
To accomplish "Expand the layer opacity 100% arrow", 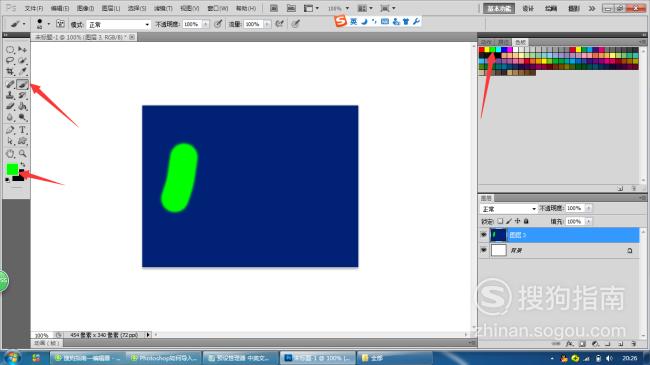I will pos(589,208).
